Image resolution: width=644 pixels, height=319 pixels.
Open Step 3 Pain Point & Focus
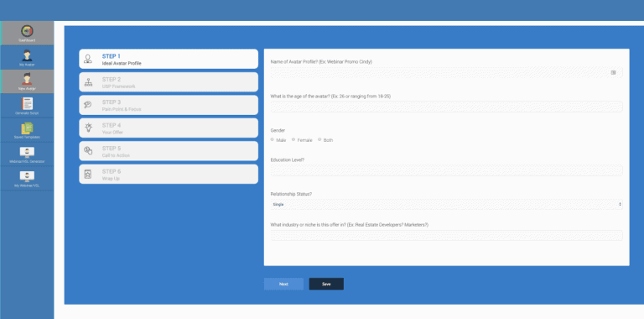tap(169, 105)
